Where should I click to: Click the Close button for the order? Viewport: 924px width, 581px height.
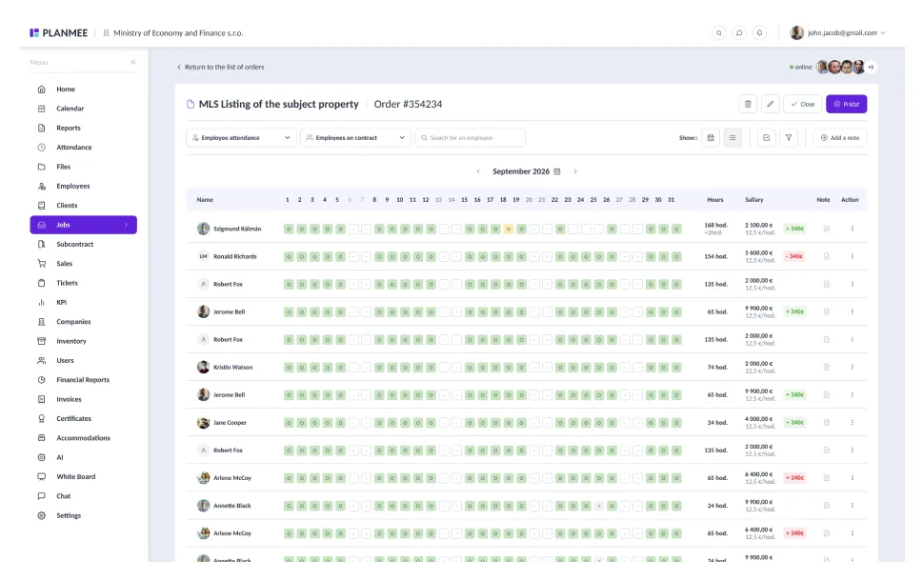pos(803,105)
